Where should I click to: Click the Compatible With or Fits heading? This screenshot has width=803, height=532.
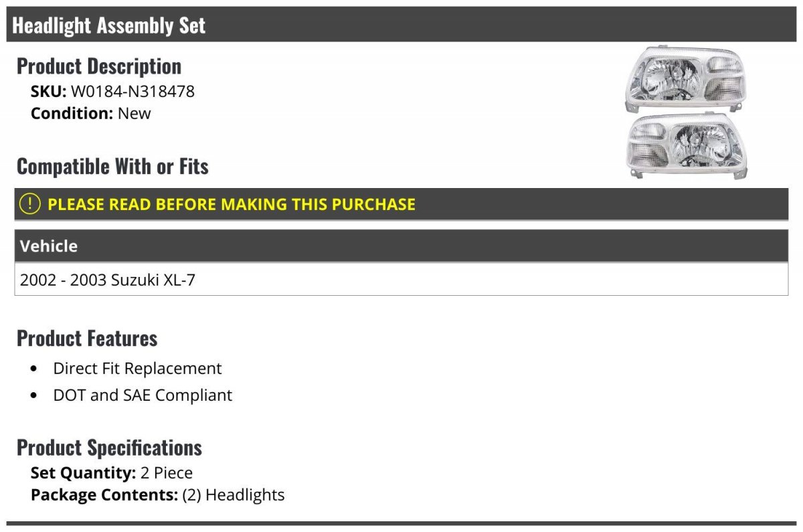112,166
